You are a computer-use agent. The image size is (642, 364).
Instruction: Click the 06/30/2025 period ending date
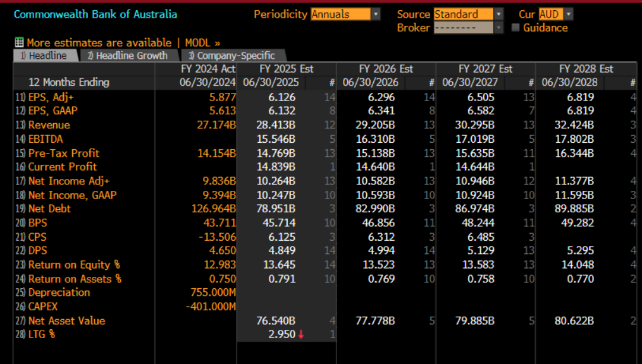[271, 83]
